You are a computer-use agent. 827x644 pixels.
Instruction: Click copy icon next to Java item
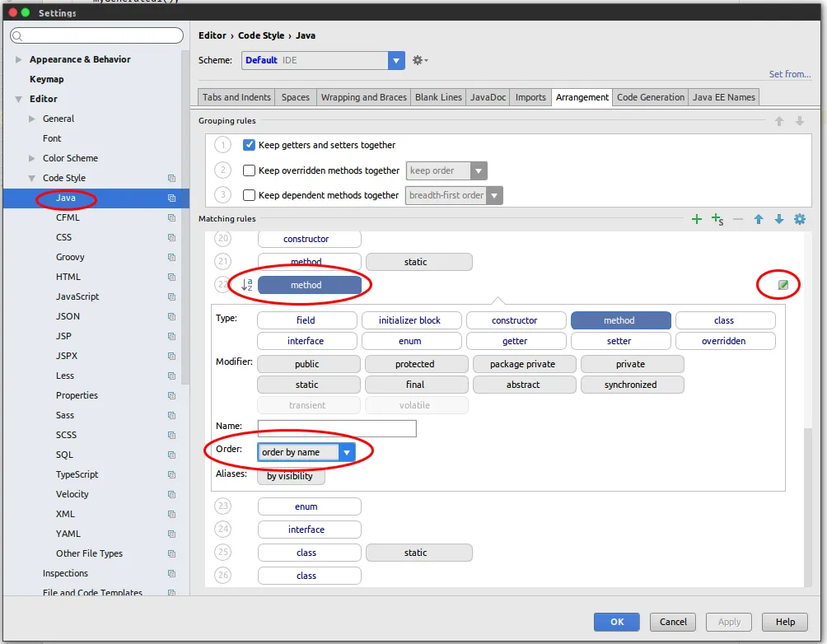click(x=171, y=198)
